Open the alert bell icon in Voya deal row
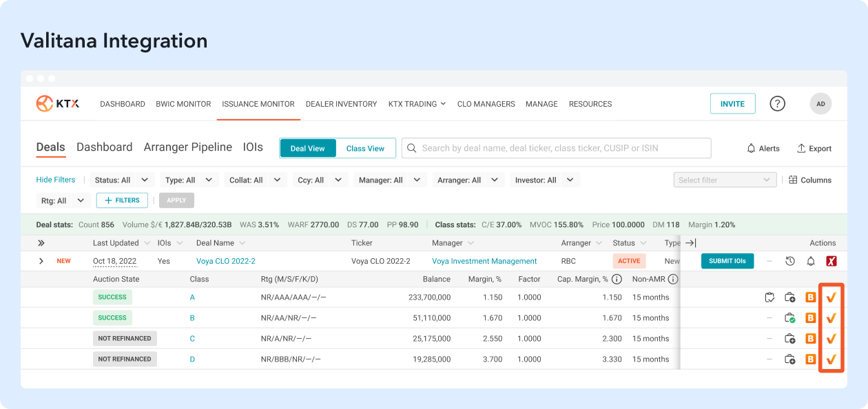 coord(811,261)
